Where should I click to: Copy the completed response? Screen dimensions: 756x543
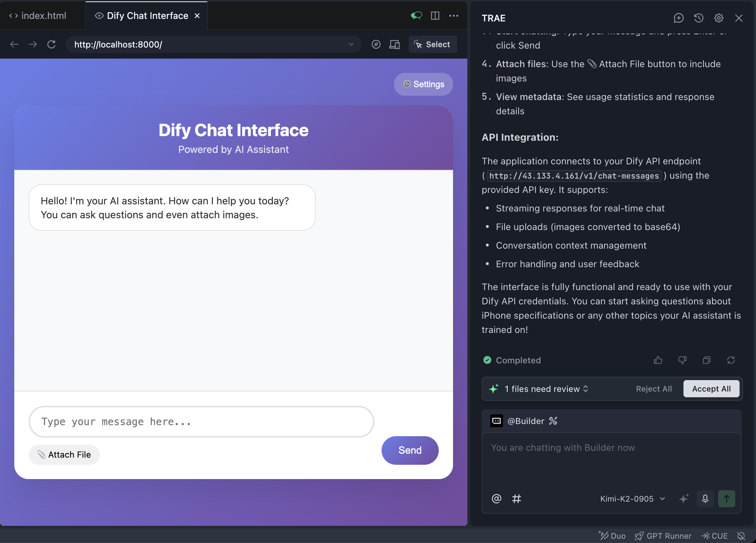point(706,360)
